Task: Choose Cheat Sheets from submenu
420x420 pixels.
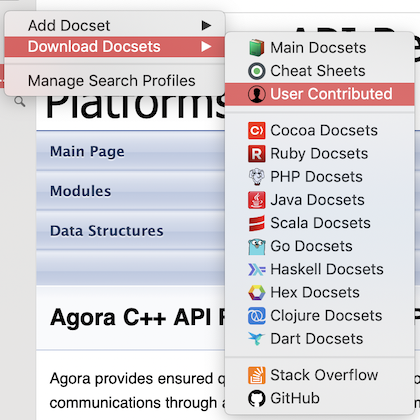Action: (x=320, y=71)
